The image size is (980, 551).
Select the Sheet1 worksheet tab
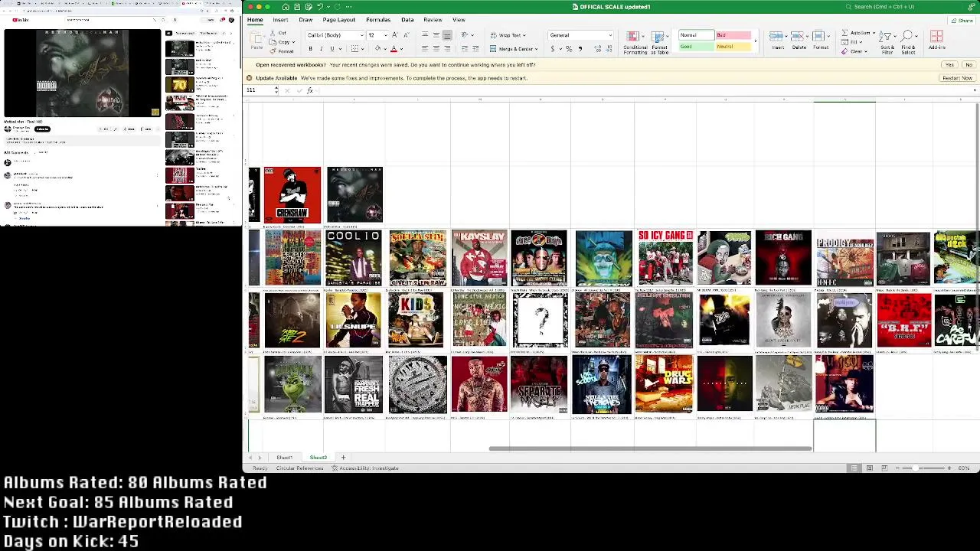pos(284,458)
